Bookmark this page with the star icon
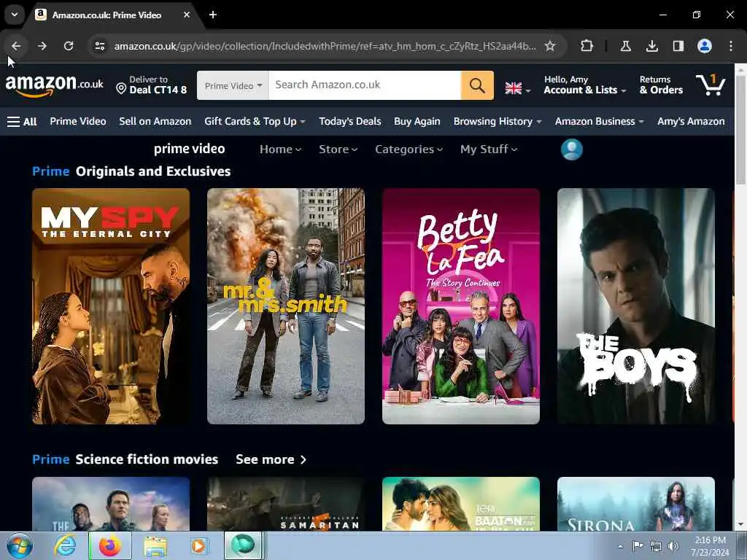 point(550,46)
